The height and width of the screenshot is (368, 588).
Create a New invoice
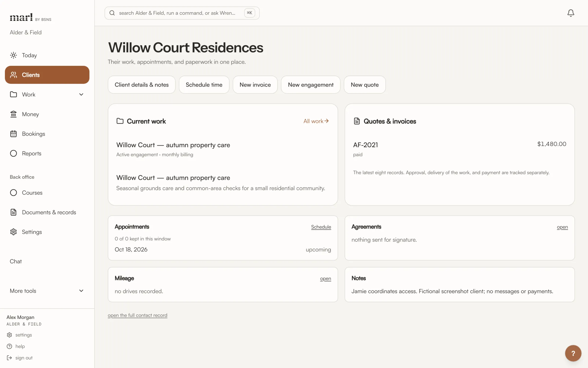255,85
